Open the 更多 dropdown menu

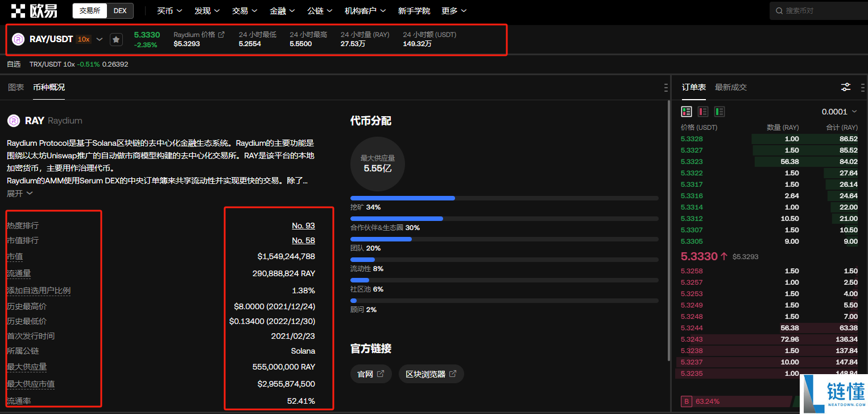[454, 11]
